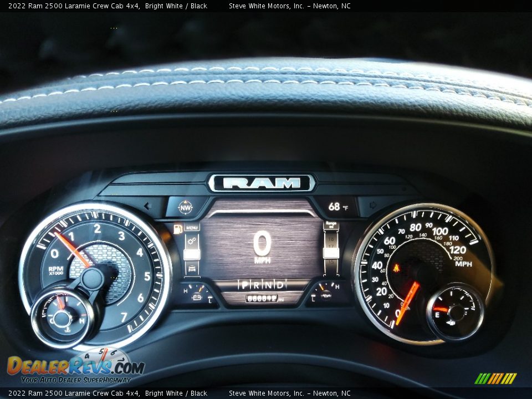Viewport: 532px width, 399px height.
Task: Select the N gear indicator
Action: tap(268, 285)
